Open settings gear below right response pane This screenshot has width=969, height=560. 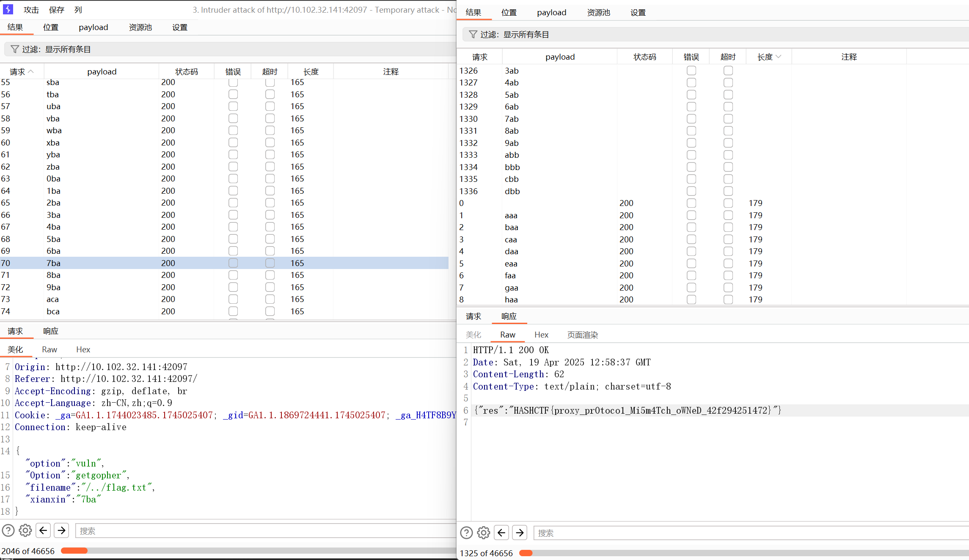tap(484, 533)
